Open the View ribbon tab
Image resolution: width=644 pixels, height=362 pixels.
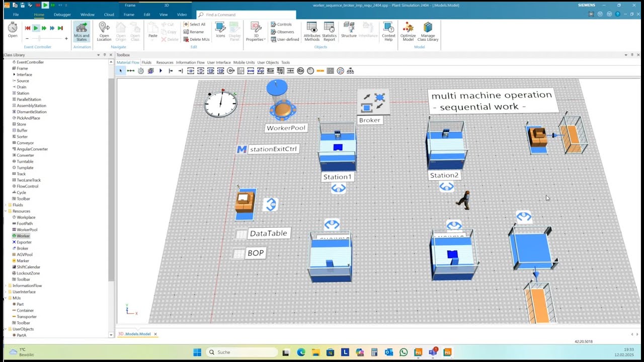164,15
